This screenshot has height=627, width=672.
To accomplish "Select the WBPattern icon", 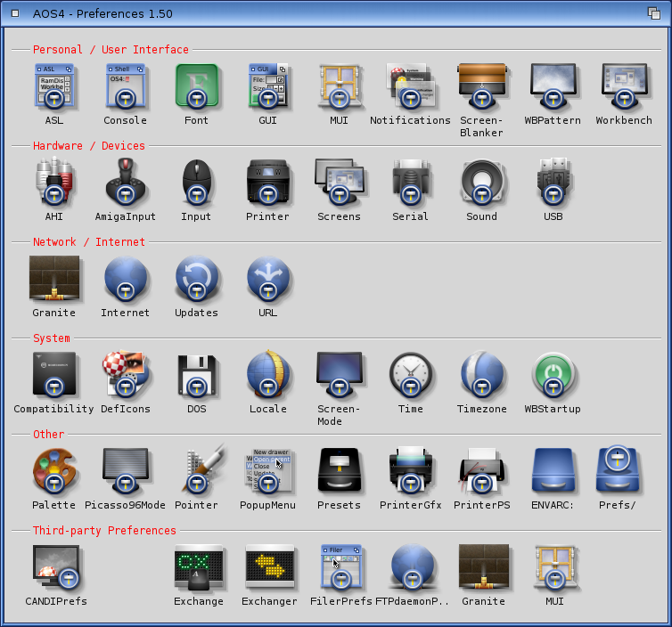I will 553,86.
